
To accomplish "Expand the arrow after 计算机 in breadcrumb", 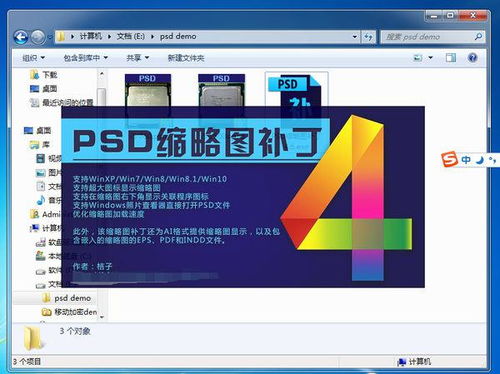I will point(109,36).
